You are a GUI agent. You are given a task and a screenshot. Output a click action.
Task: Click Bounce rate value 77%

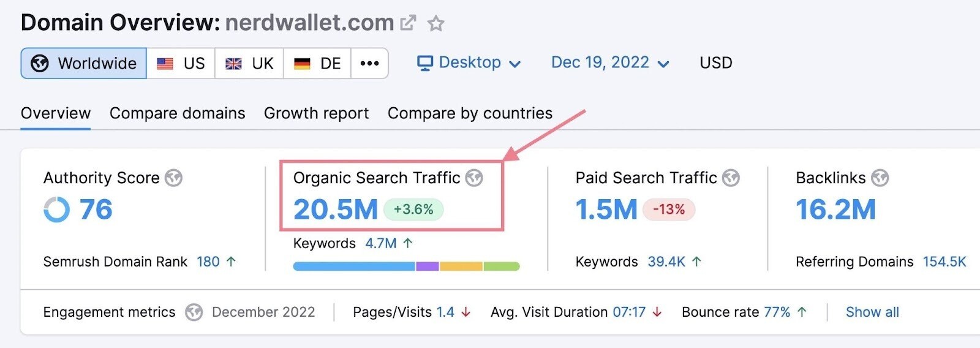(777, 312)
